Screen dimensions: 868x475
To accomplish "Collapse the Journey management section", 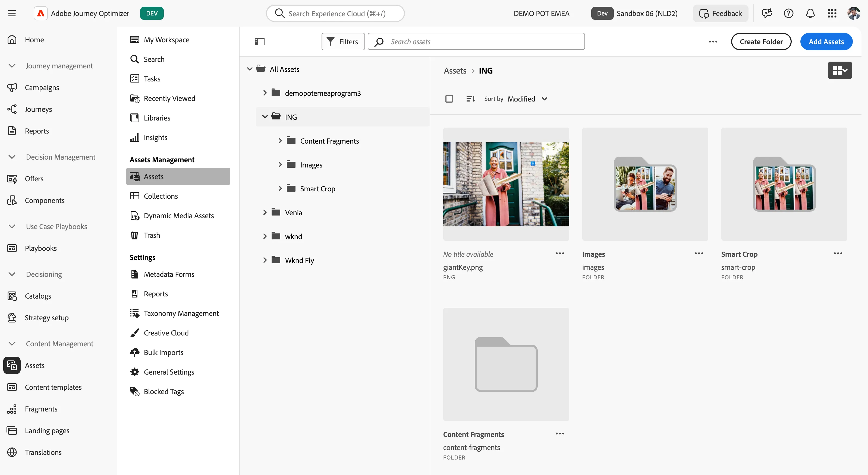I will tap(12, 66).
